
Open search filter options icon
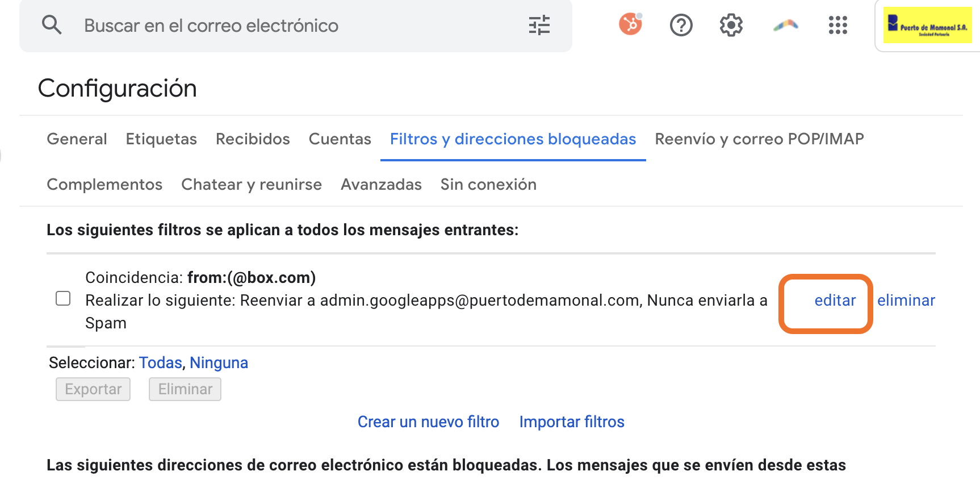[539, 25]
